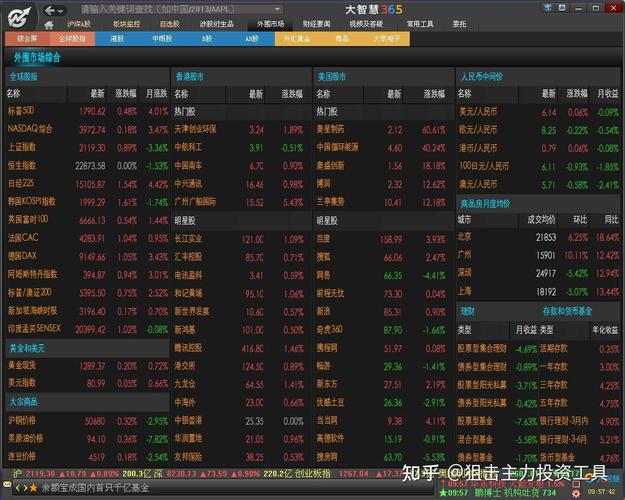
Task: Open the 沪深A股 menu tab
Action: [79, 23]
